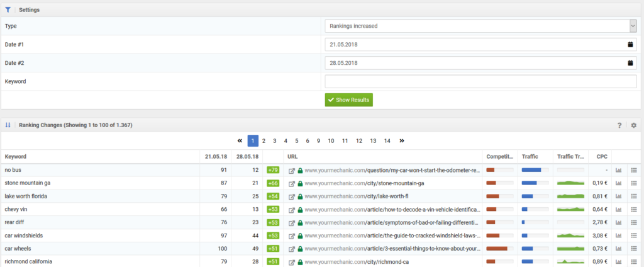
Task: Sort by the Keyword column header
Action: point(16,156)
